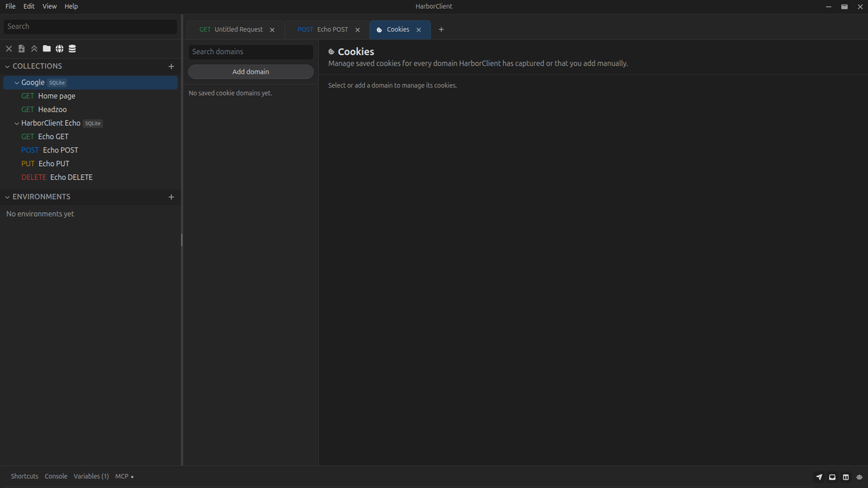Screen dimensions: 868x488
Task: Click the Add domain button
Action: click(x=251, y=72)
